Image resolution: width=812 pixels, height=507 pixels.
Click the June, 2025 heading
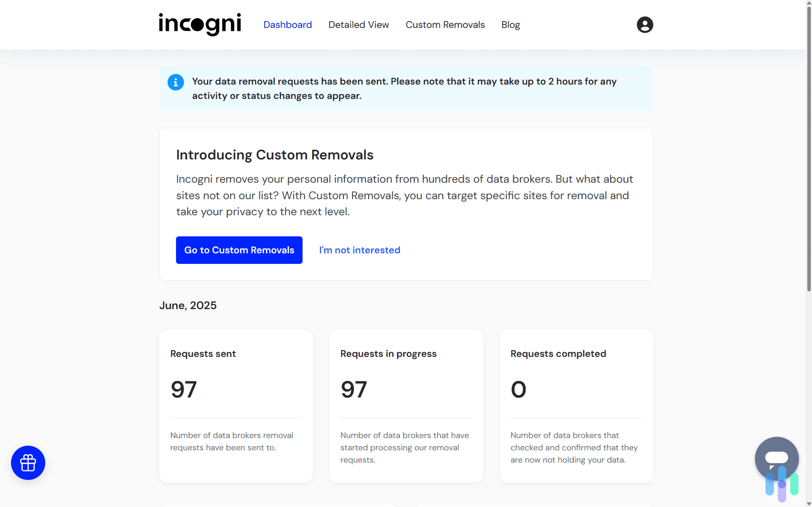[x=187, y=305]
